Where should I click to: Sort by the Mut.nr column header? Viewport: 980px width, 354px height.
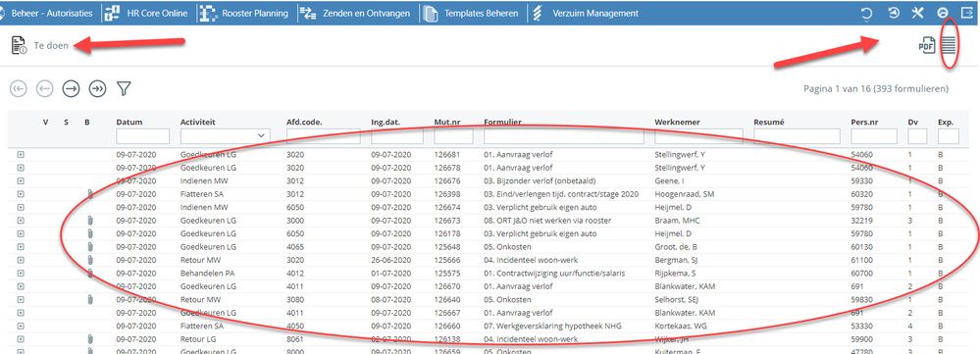448,123
